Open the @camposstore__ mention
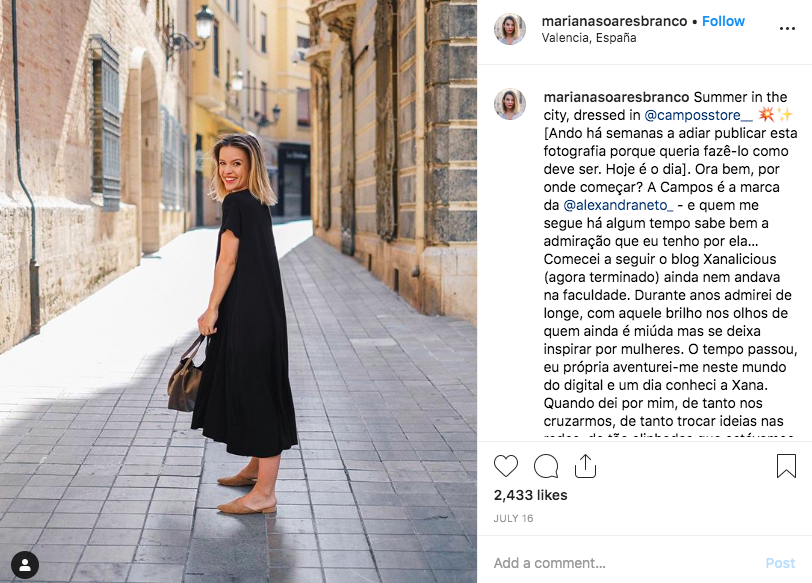The image size is (812, 583). (x=698, y=115)
